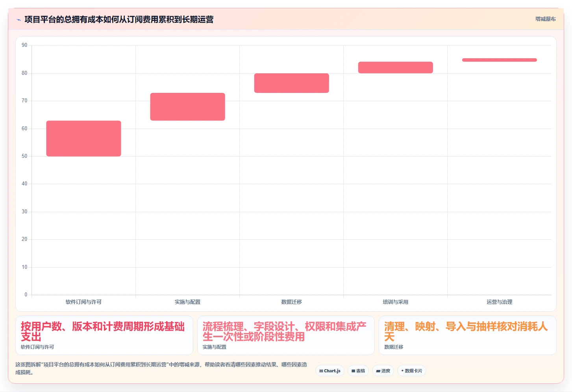This screenshot has height=392, width=572.
Task: Click the 软件订阅与许可 x-axis label
Action: coord(83,302)
